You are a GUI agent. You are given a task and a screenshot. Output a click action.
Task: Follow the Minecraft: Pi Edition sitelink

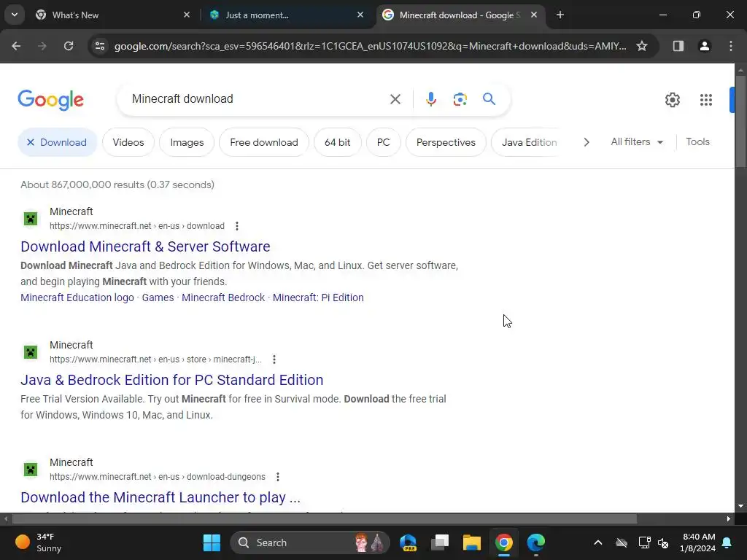(318, 297)
